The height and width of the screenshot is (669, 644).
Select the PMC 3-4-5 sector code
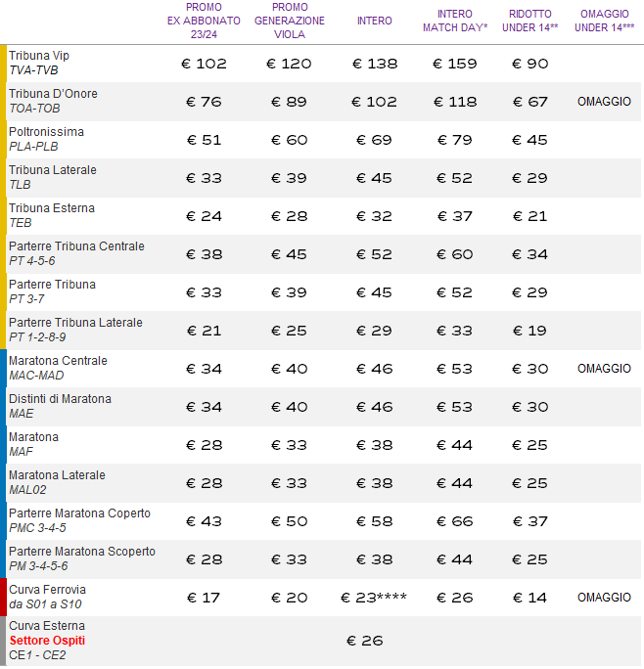tap(37, 528)
